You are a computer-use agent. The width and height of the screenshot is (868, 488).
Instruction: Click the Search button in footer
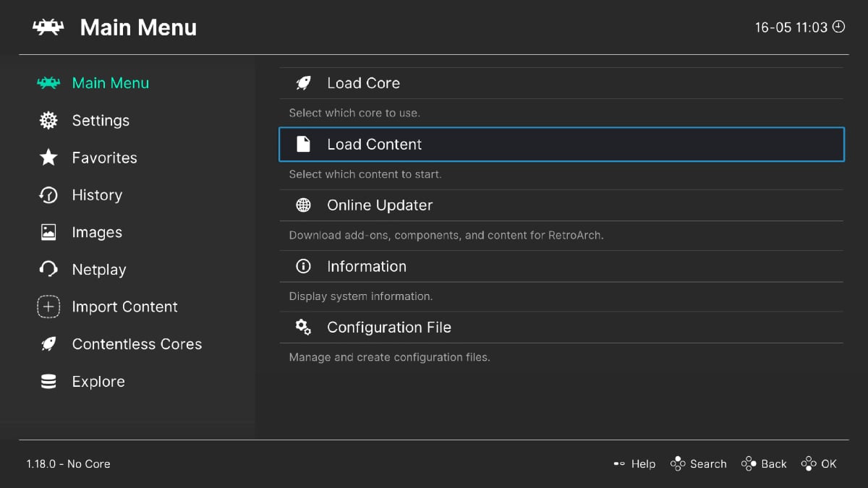pos(698,464)
